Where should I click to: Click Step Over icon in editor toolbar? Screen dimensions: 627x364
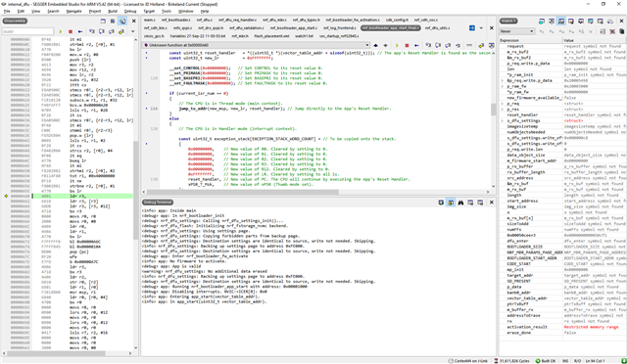(x=438, y=46)
